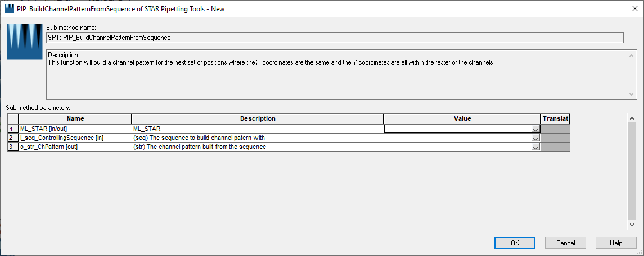Click the Description column header
Screen dimensions: 644x256
coord(258,118)
